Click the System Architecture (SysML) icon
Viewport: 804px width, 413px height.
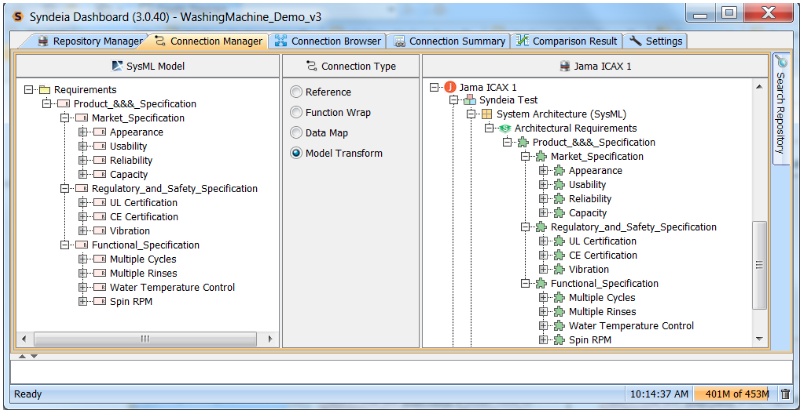click(487, 115)
